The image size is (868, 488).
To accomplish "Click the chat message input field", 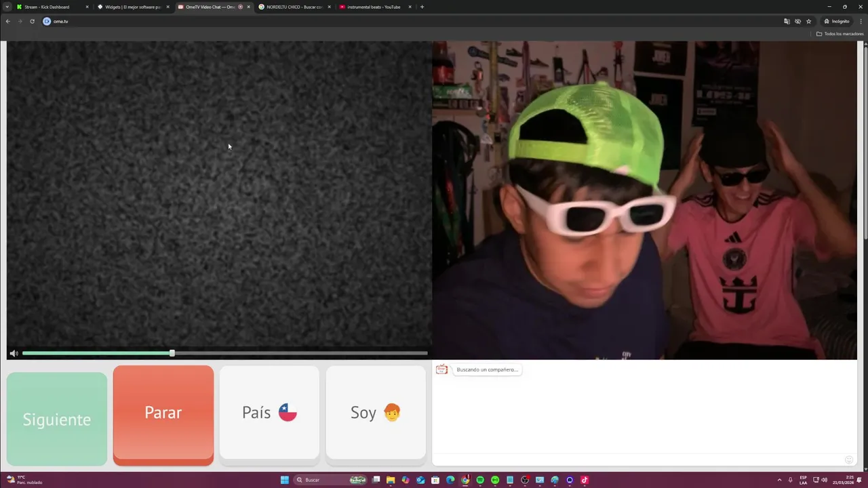I will coord(637,460).
